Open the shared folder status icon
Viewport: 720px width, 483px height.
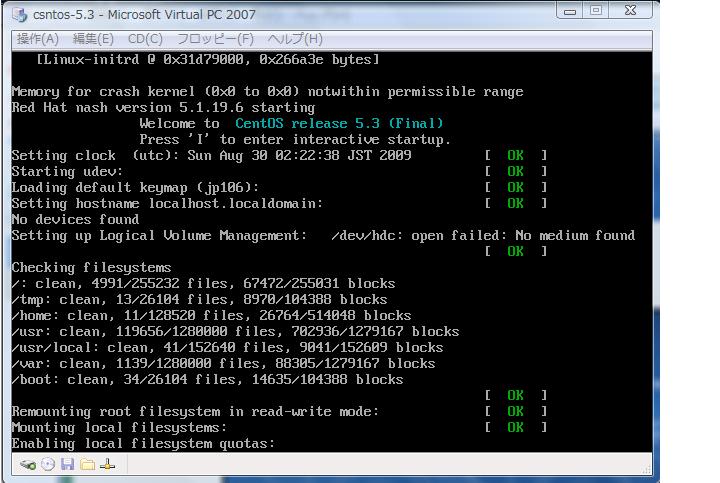tap(87, 464)
